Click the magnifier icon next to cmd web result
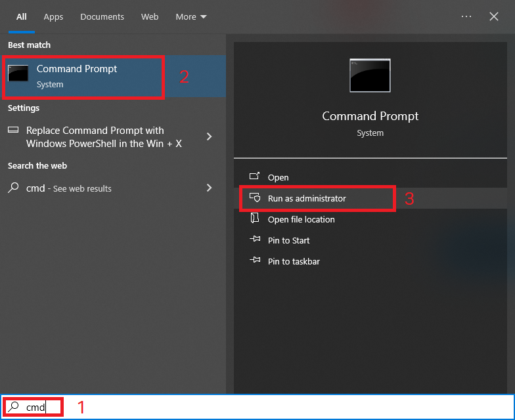The width and height of the screenshot is (515, 420). point(13,188)
